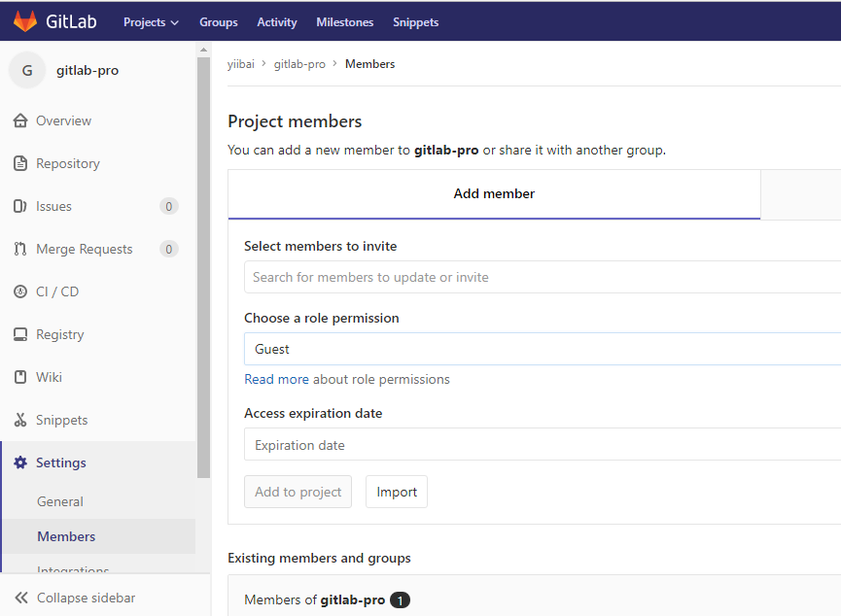Open the Projects dropdown menu
Image resolution: width=841 pixels, height=616 pixels.
tap(151, 22)
